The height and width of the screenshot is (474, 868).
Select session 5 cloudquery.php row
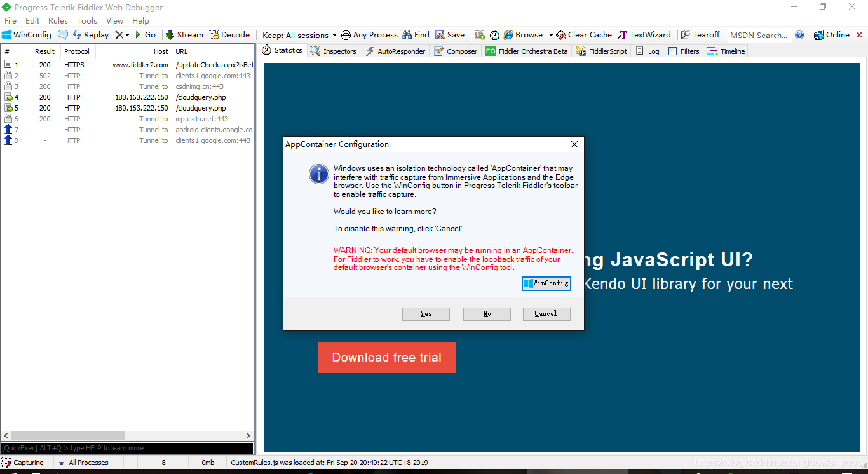[x=127, y=108]
